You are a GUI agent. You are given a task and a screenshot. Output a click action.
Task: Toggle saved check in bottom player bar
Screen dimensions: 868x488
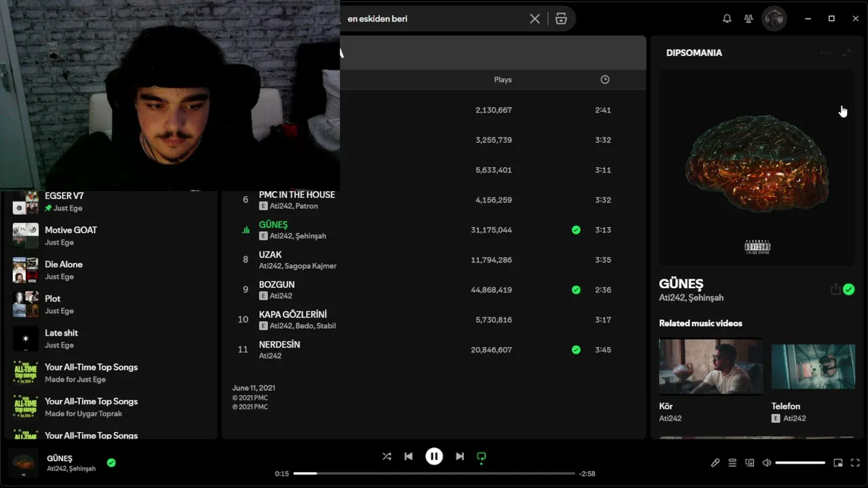[111, 463]
